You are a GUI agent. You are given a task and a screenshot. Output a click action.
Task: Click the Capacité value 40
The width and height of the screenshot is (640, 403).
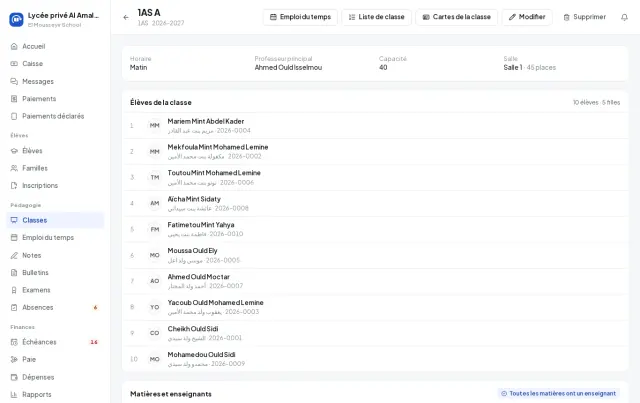383,67
